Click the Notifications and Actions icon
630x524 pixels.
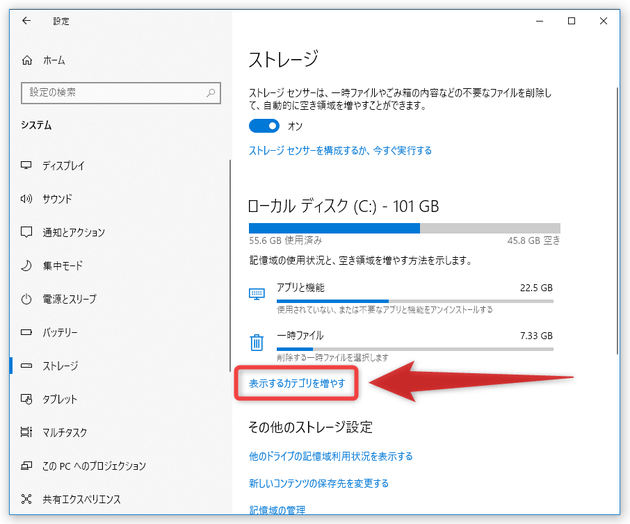click(26, 232)
